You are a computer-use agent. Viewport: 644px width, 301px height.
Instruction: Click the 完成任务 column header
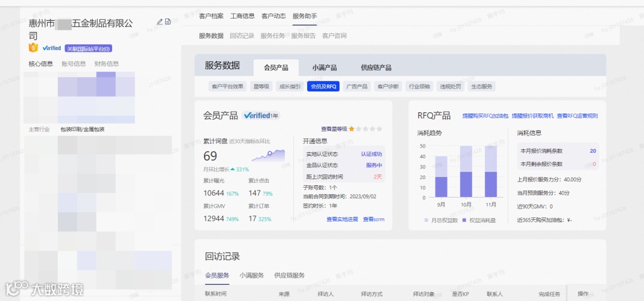[x=550, y=294]
